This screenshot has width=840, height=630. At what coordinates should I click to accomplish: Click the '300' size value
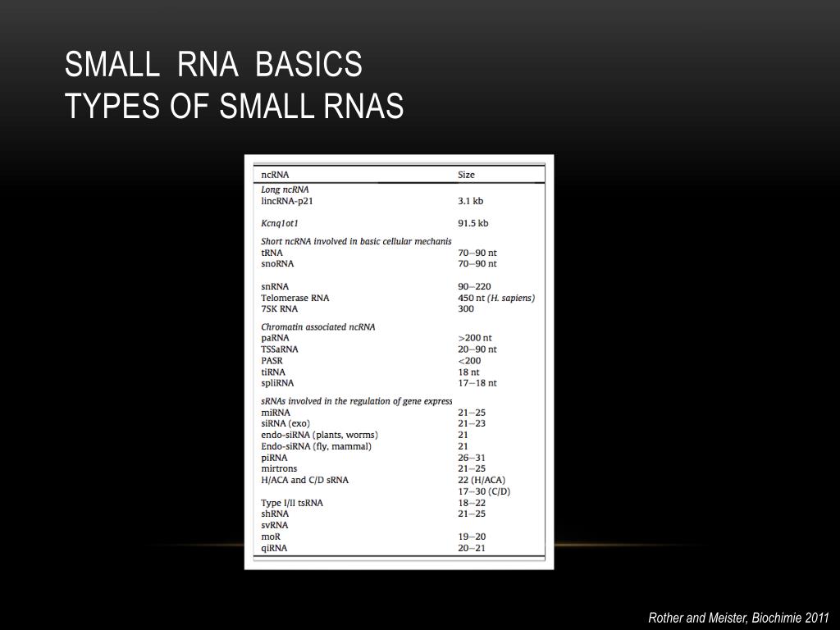point(466,308)
